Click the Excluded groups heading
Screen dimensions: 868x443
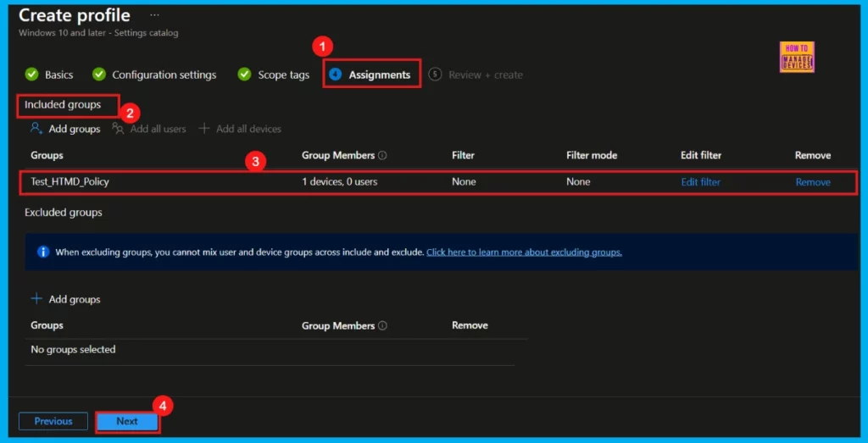click(64, 213)
